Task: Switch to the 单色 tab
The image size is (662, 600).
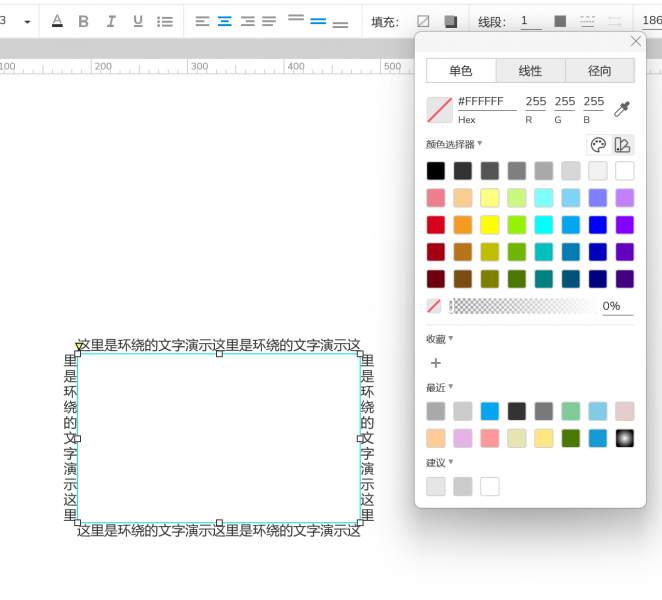Action: [x=461, y=71]
